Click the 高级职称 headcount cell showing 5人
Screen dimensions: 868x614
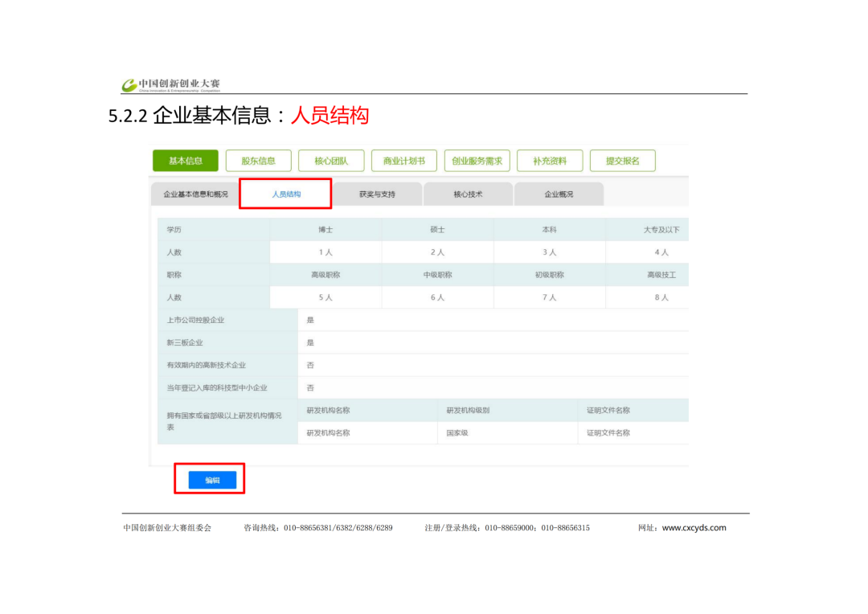[x=325, y=297]
